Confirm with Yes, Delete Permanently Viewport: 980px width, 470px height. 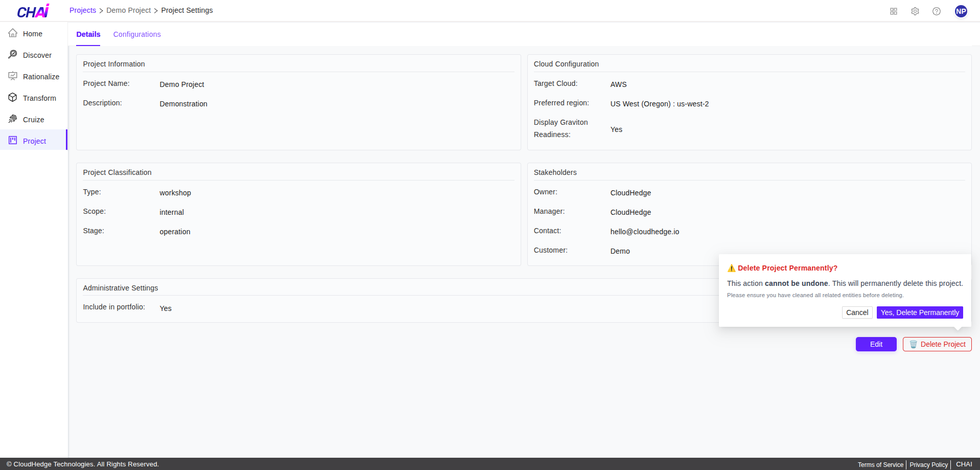[x=919, y=312]
